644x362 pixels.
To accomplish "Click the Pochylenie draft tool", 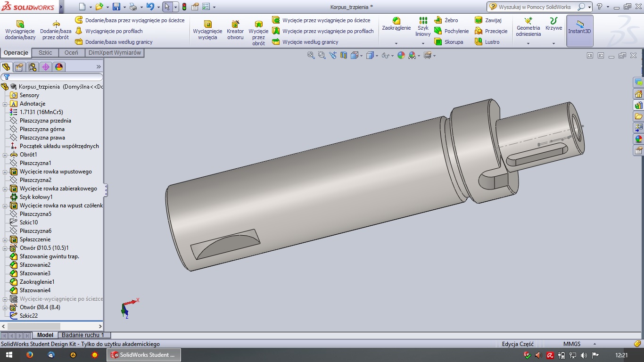I will coord(451,31).
